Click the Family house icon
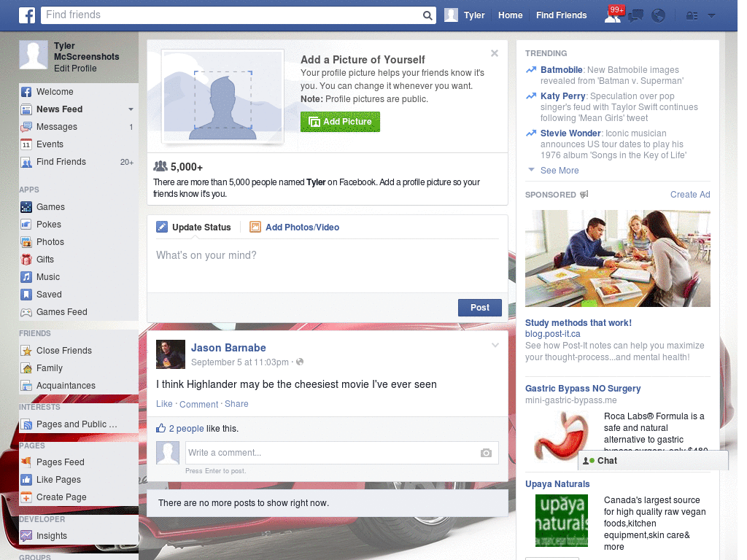Screen dimensions: 747x560 pos(26,368)
